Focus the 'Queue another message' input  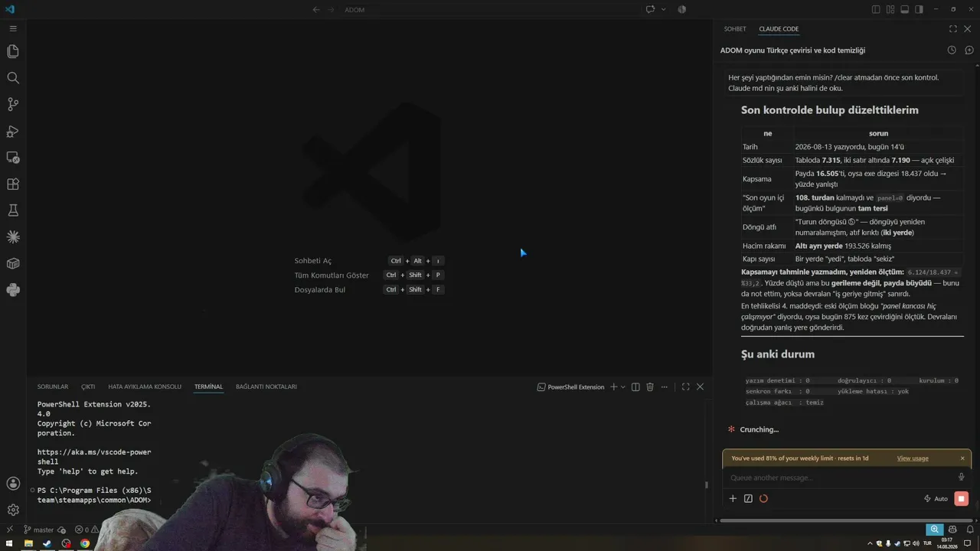[x=841, y=478]
